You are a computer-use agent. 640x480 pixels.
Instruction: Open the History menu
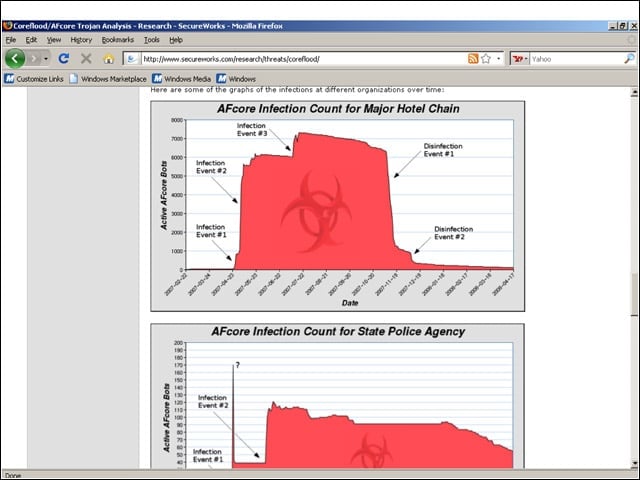pos(81,40)
